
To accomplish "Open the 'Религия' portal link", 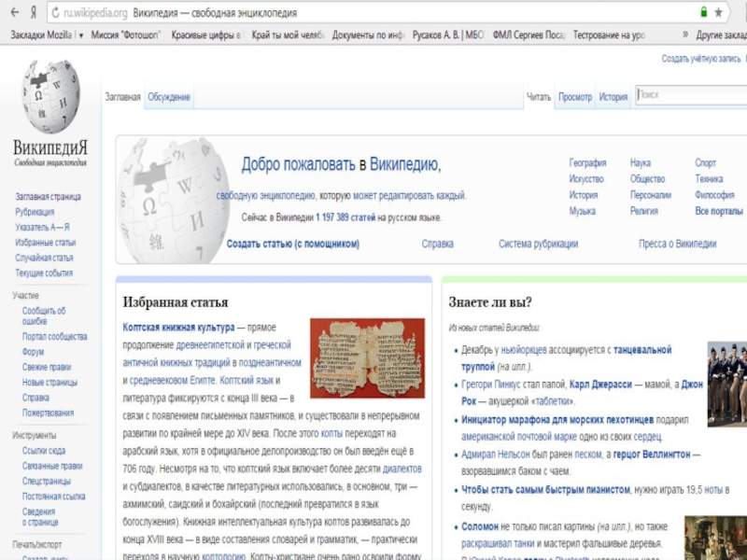I will [644, 211].
